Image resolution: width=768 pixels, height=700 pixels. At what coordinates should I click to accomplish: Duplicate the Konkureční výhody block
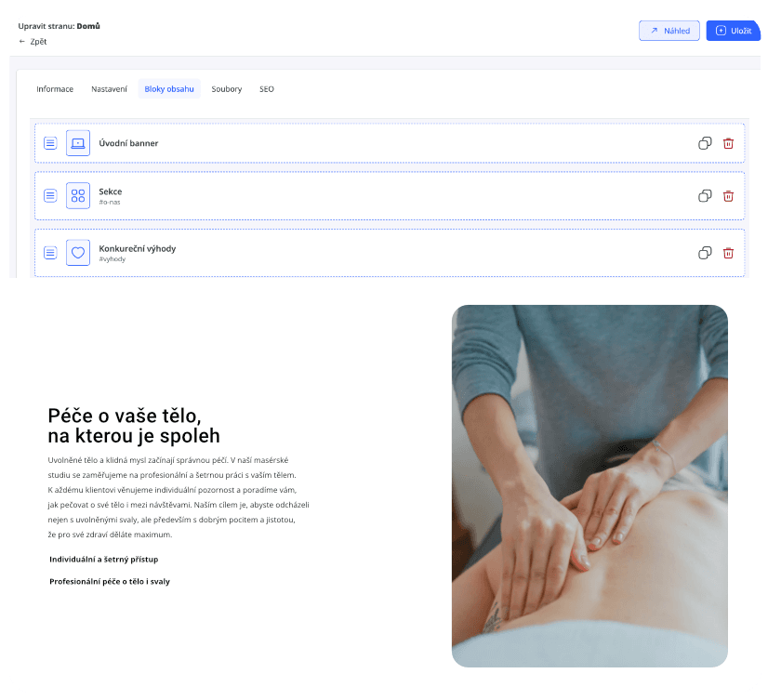point(705,253)
